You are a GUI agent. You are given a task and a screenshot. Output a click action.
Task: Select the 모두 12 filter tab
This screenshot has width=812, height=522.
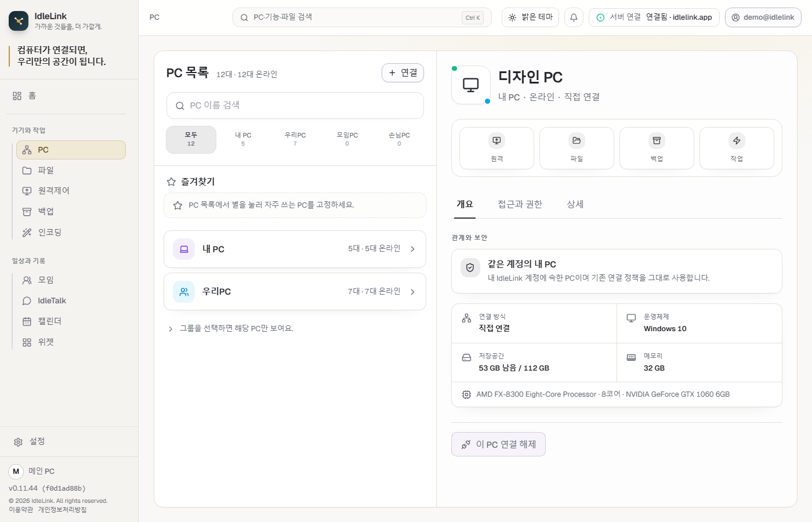click(191, 139)
